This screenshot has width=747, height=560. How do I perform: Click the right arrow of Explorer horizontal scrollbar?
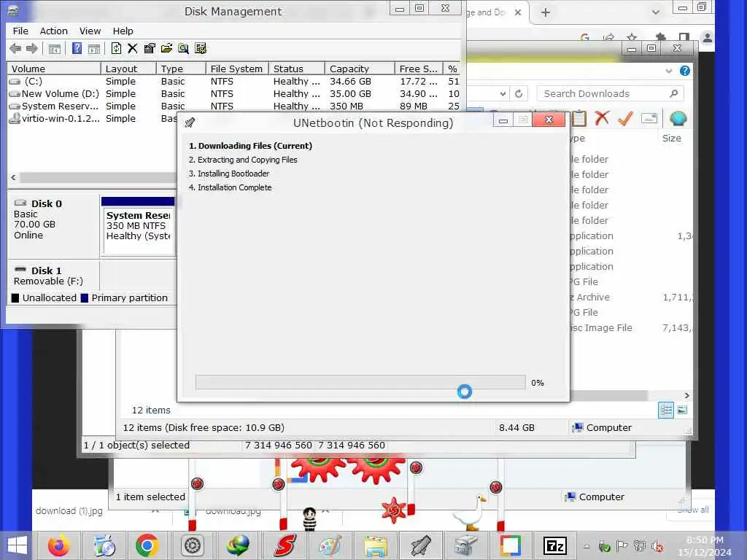[686, 395]
